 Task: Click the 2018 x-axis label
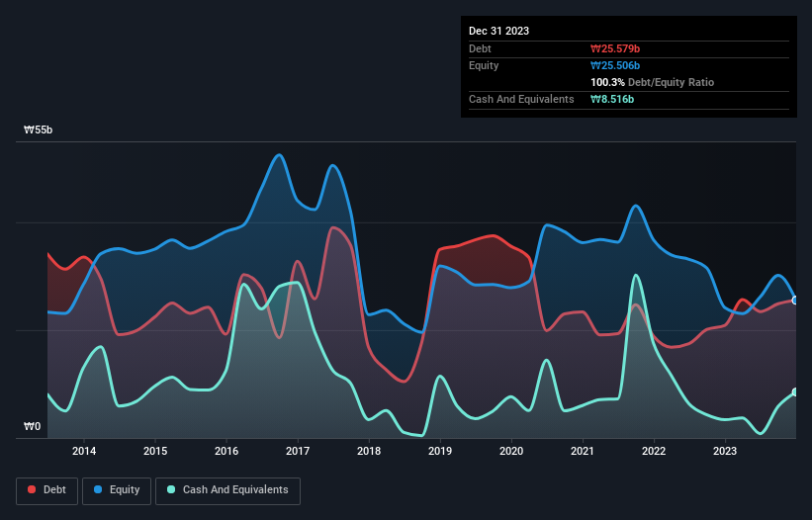[x=369, y=451]
